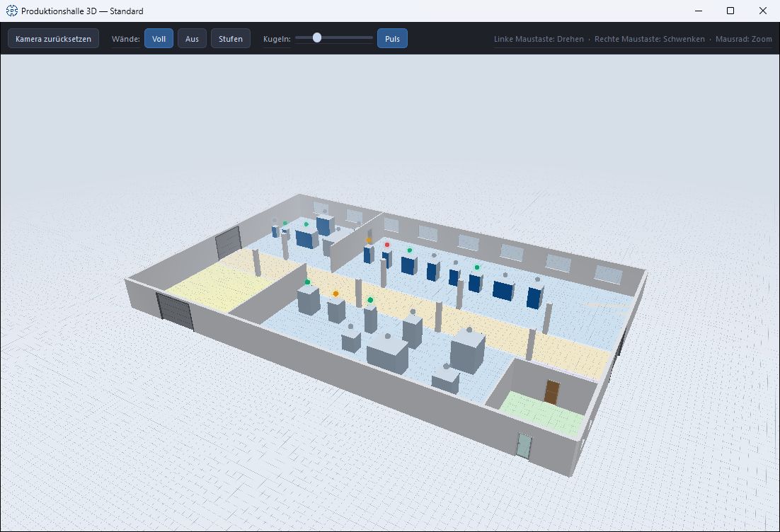Click the window title 'Produktionshalle 3D — Standard'
The width and height of the screenshot is (780, 532).
coord(82,11)
